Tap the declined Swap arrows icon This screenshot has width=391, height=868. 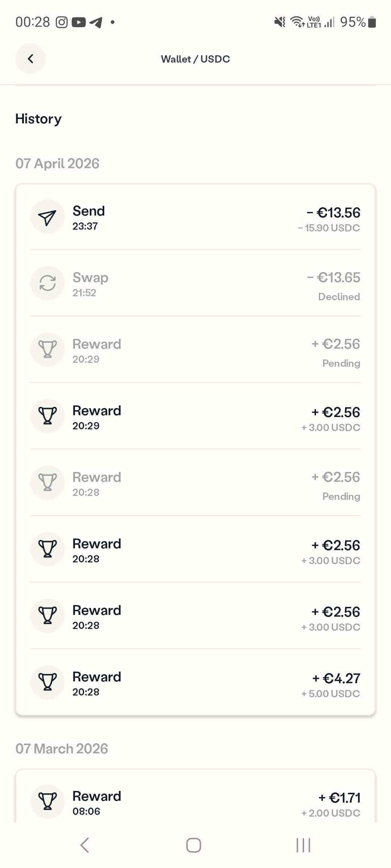[47, 283]
